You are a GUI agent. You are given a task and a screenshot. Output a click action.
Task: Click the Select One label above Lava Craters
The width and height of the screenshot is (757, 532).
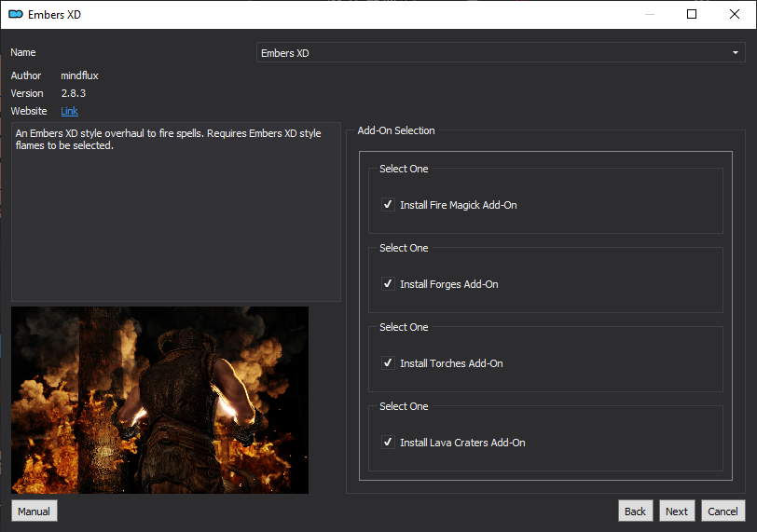[x=404, y=406]
